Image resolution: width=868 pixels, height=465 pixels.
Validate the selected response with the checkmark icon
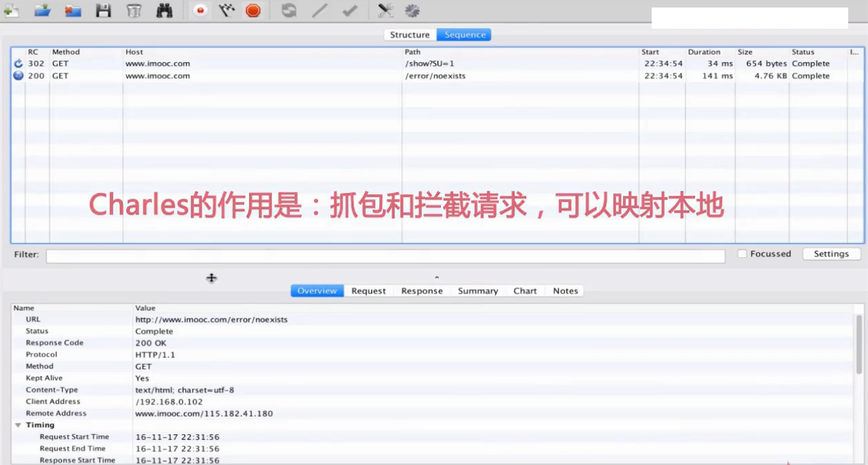pyautogui.click(x=349, y=10)
